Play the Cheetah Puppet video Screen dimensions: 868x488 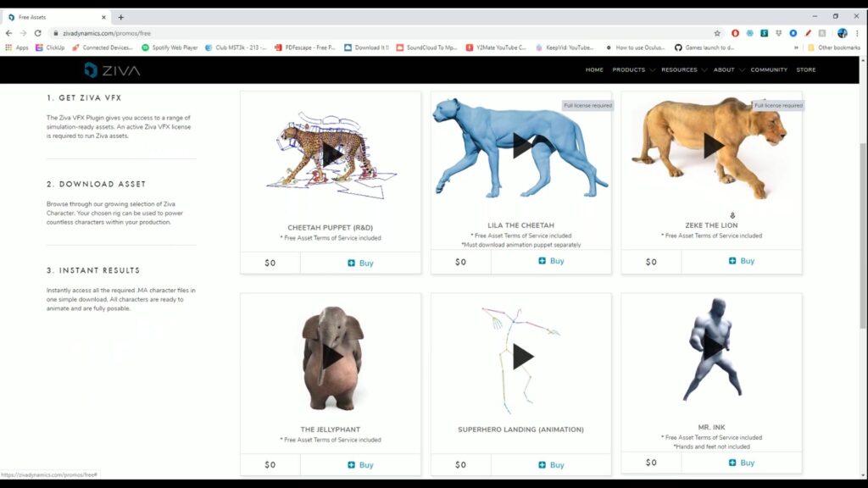(x=332, y=155)
